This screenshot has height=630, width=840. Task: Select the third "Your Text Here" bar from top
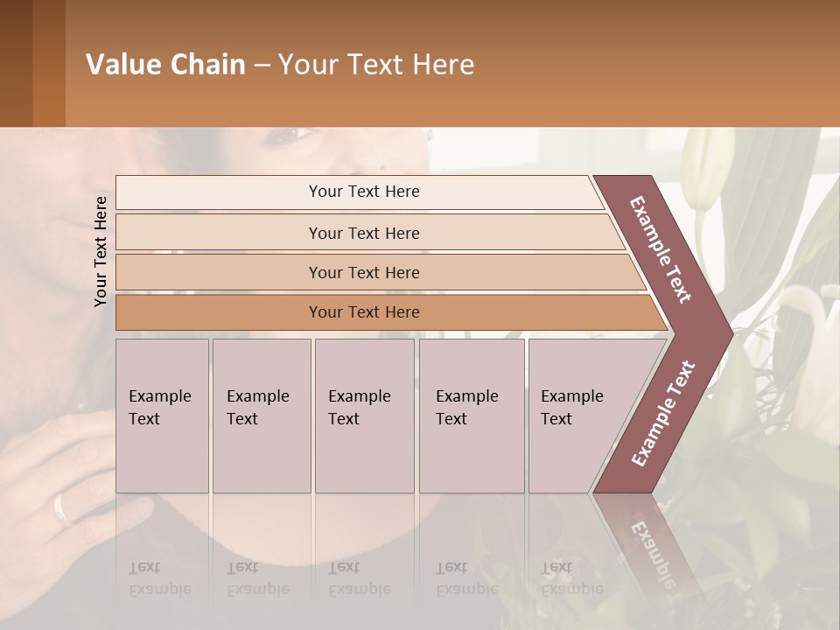click(x=363, y=272)
